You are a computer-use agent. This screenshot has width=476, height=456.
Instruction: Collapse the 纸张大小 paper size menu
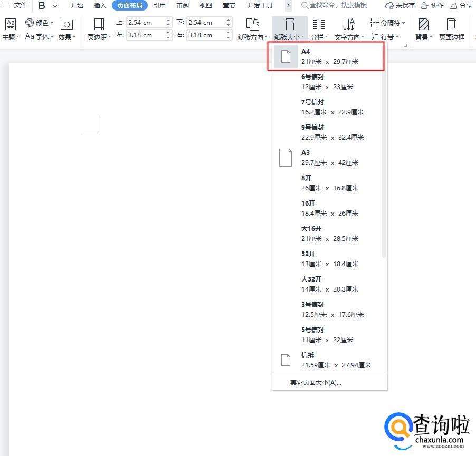(x=289, y=30)
